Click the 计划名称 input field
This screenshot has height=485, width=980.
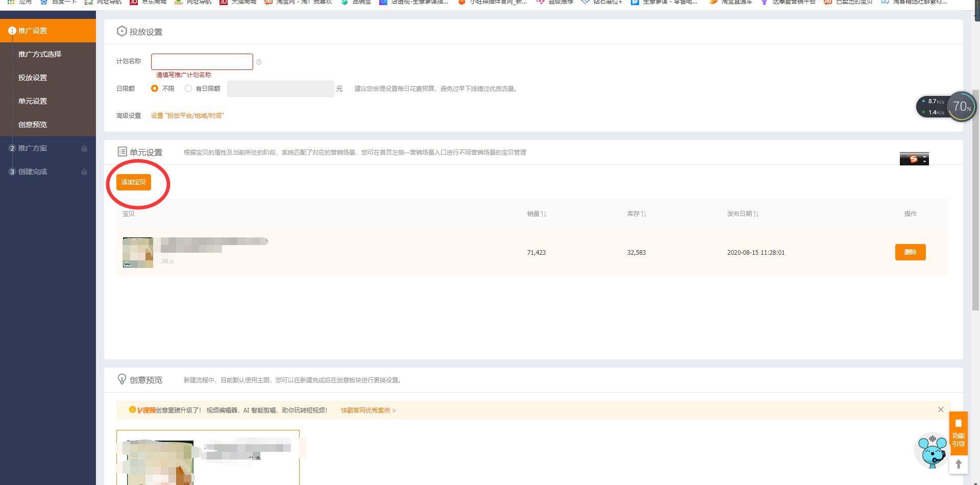[202, 62]
